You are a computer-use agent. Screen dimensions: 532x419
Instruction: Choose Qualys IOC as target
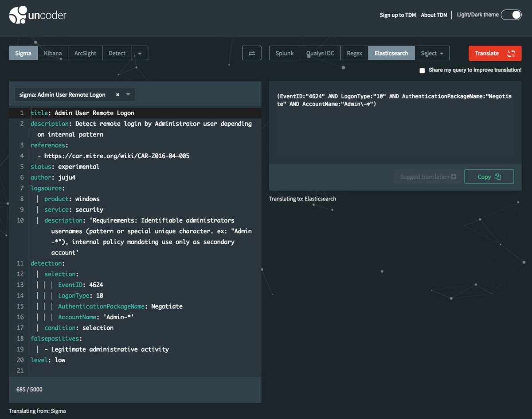pyautogui.click(x=321, y=53)
